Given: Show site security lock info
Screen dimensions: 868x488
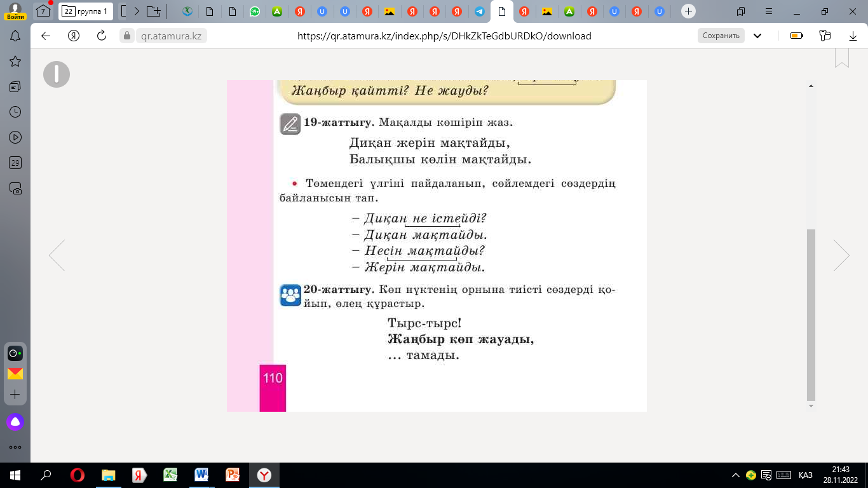Looking at the screenshot, I should tap(127, 36).
